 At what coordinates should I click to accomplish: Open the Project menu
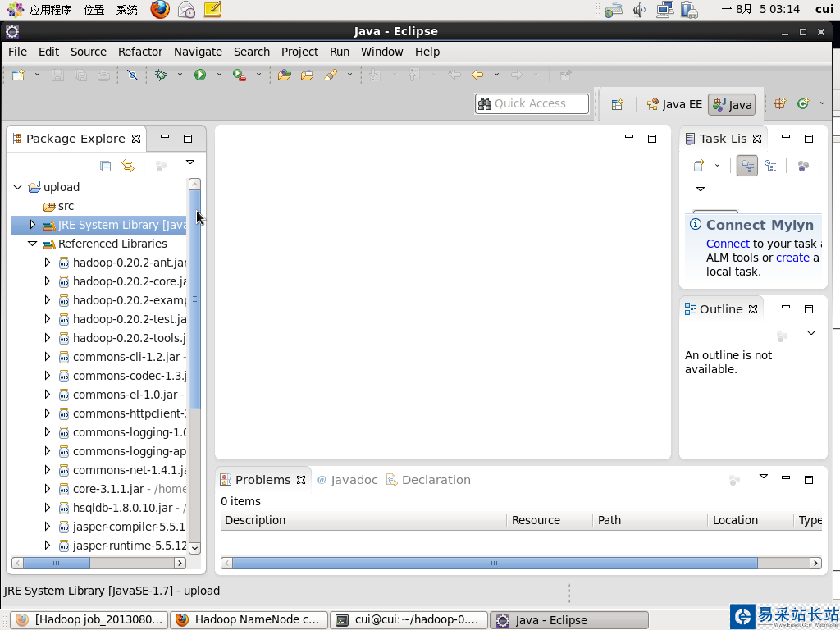(x=299, y=52)
